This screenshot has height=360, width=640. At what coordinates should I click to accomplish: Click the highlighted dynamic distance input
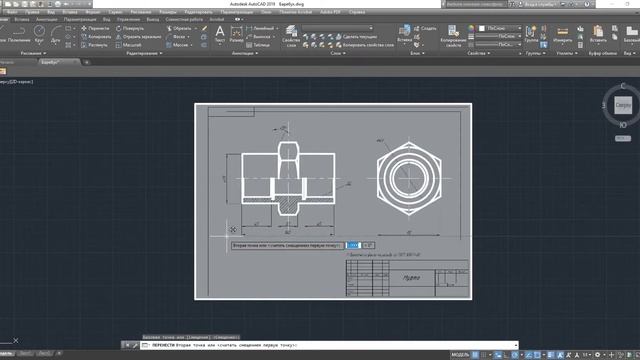click(x=353, y=245)
